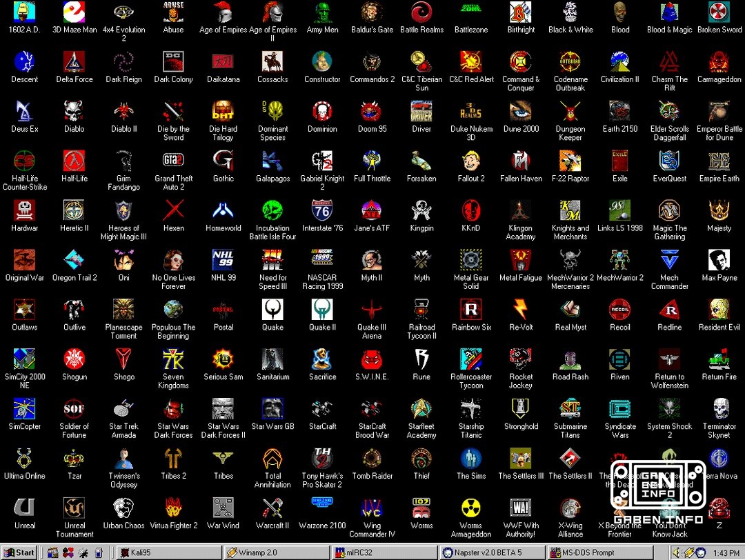Screen dimensions: 745x560
Task: Select the Unreal Tournament icon
Action: (x=74, y=508)
